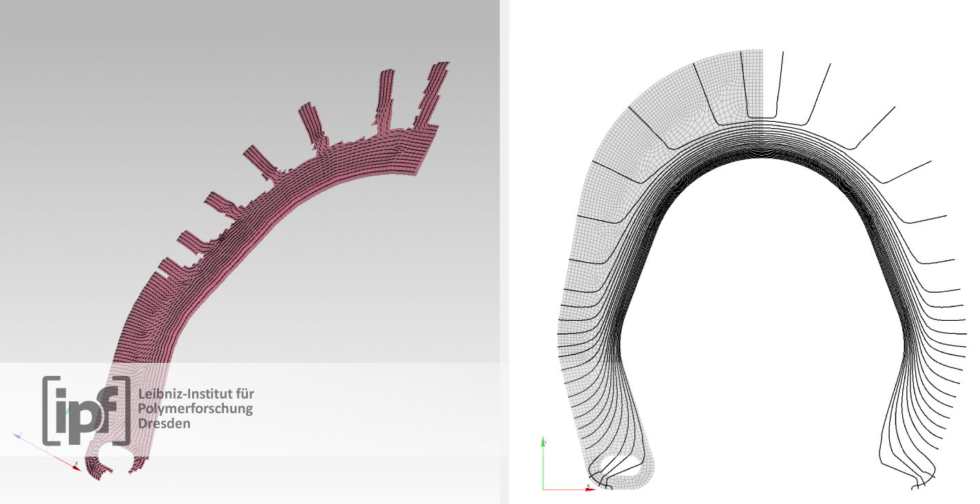Click the vertical divider between the two views
980x504 pixels.
tap(504, 252)
